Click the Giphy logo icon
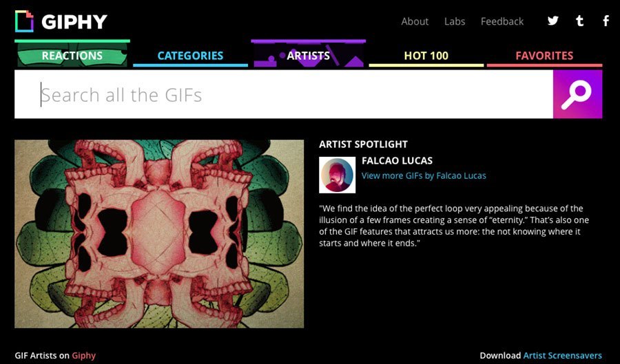620x364 pixels. [24, 21]
